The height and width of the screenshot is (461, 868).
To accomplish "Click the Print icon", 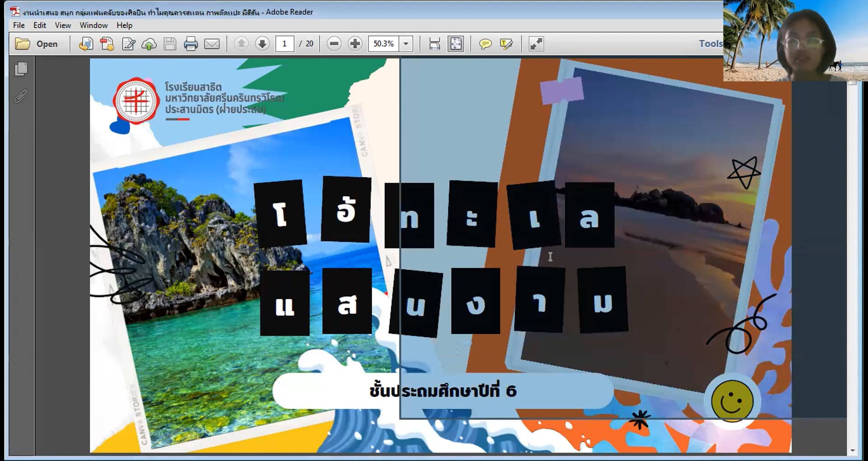I will 191,44.
